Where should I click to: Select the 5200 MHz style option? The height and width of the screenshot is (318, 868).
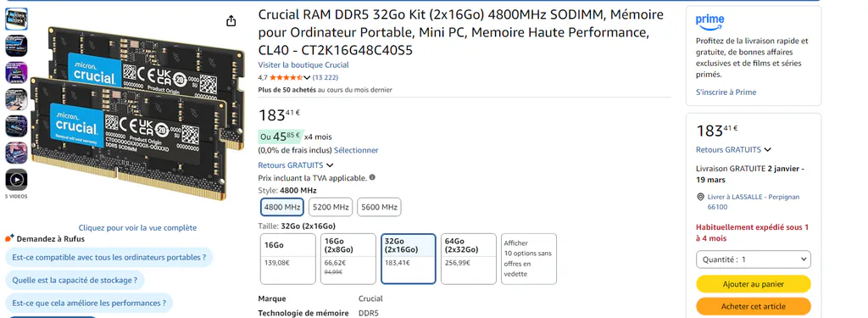coord(331,207)
